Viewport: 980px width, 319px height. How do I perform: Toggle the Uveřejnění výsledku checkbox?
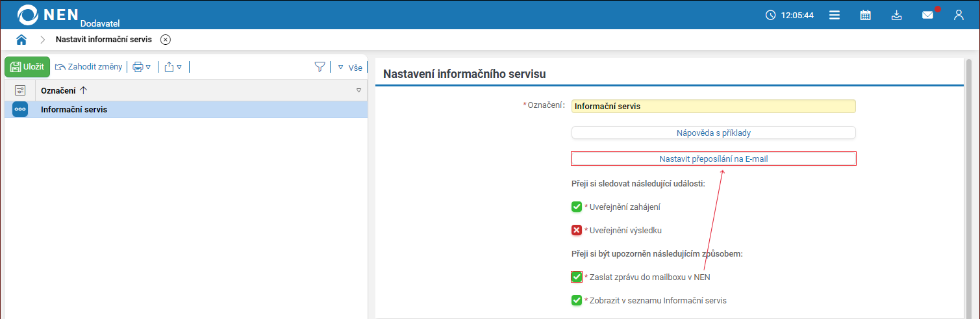pos(577,230)
